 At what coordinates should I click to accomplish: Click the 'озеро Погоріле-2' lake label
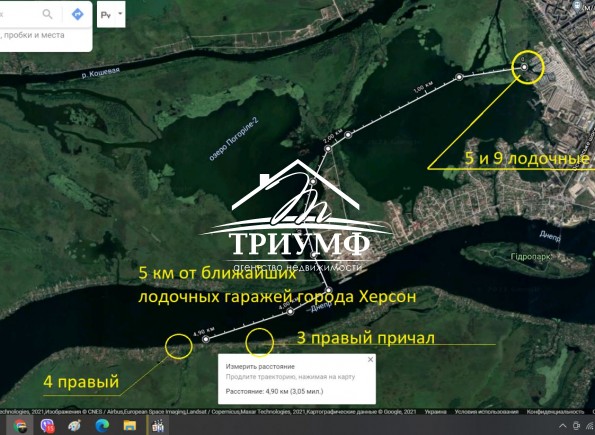point(234,139)
